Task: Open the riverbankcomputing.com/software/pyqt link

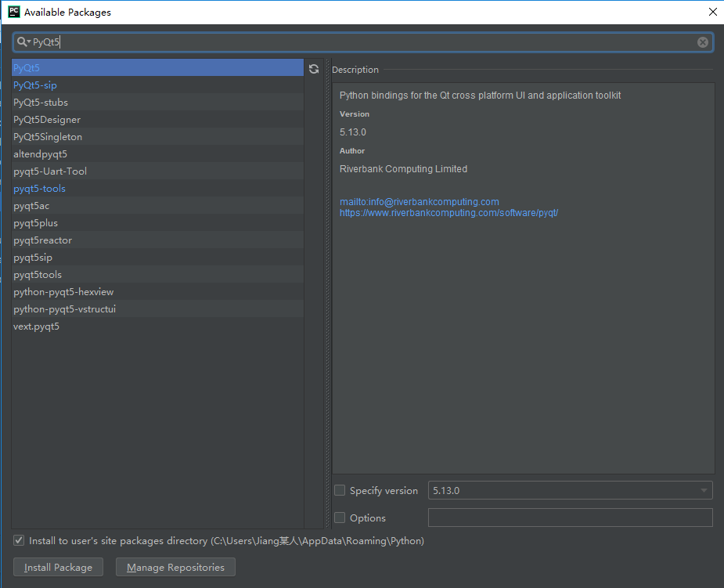Action: coord(448,213)
